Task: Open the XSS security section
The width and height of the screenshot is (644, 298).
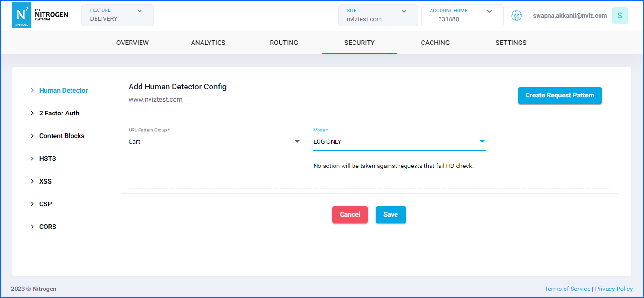Action: pos(45,181)
